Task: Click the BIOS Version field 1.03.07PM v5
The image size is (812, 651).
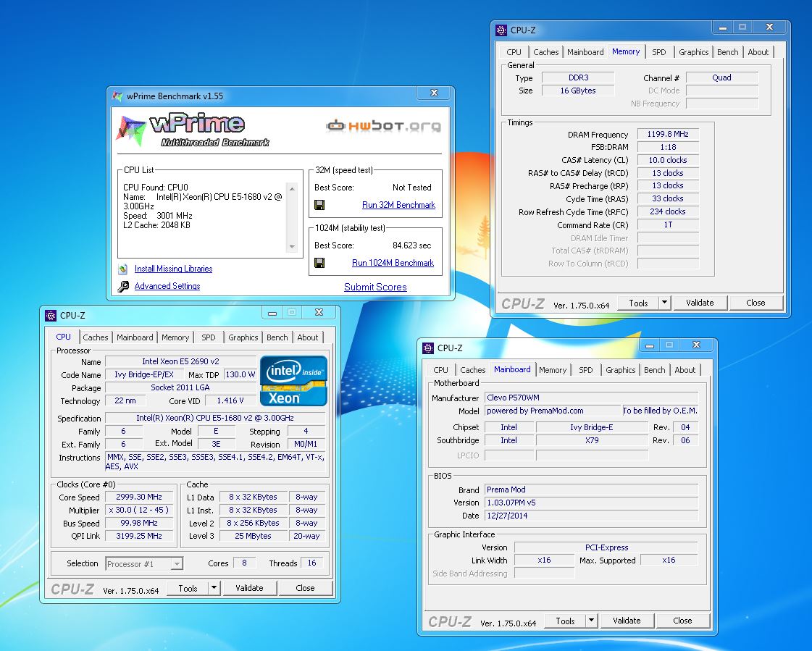Action: 591,503
